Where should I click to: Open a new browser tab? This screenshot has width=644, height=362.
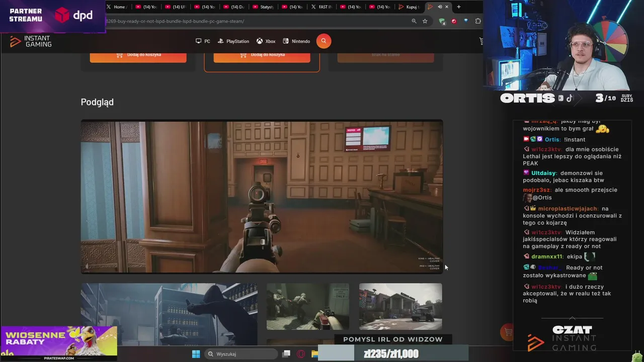(x=458, y=7)
